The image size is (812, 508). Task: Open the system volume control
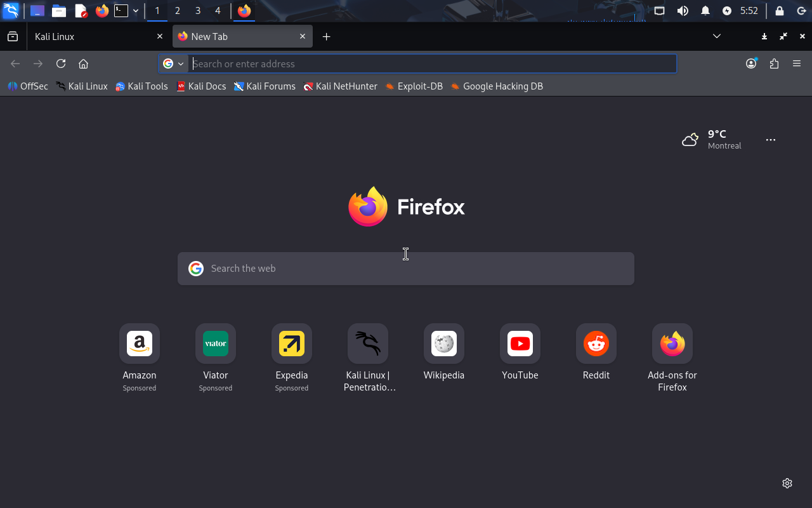(x=683, y=11)
